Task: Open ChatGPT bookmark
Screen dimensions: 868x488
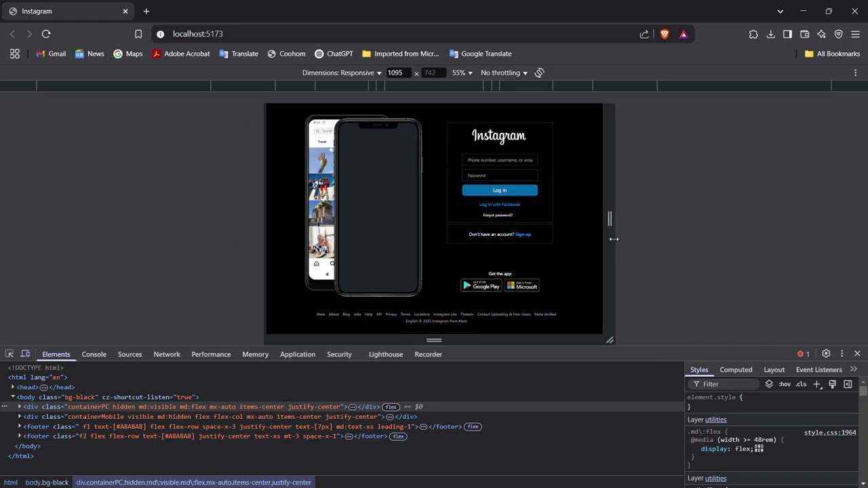Action: click(x=334, y=54)
